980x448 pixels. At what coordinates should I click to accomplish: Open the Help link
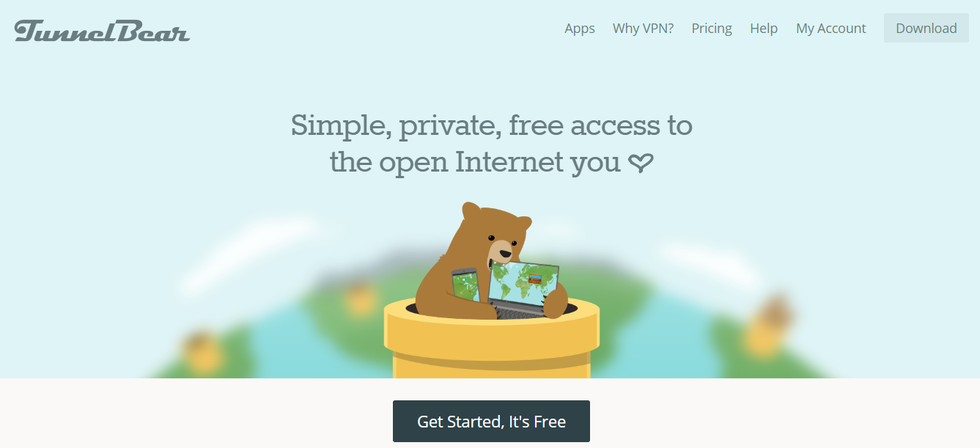click(x=764, y=28)
